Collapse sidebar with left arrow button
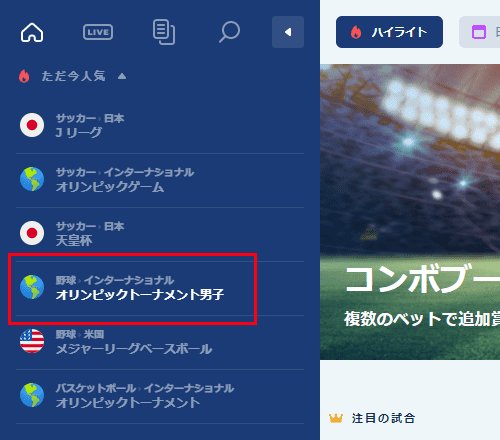 click(288, 32)
